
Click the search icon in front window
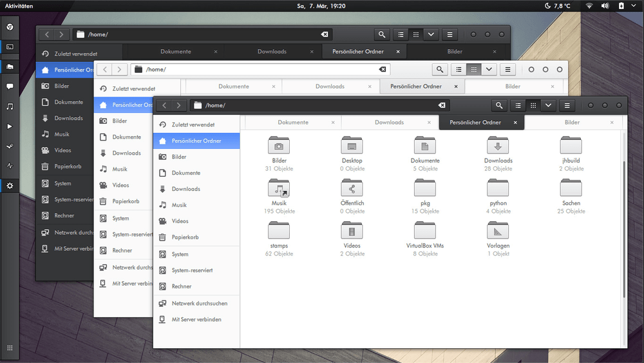click(x=499, y=105)
